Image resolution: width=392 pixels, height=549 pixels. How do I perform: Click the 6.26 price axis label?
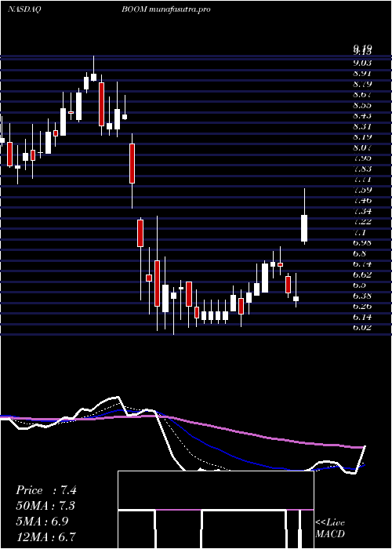[362, 306]
